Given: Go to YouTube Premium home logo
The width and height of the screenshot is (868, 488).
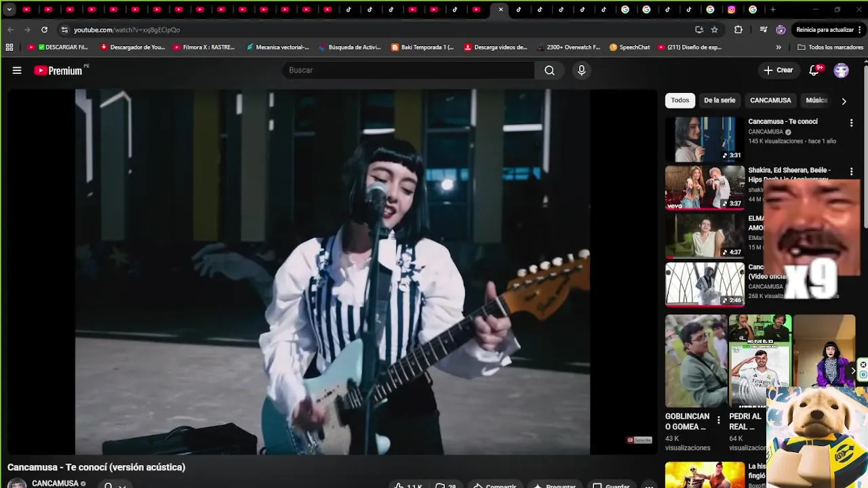Looking at the screenshot, I should (58, 70).
